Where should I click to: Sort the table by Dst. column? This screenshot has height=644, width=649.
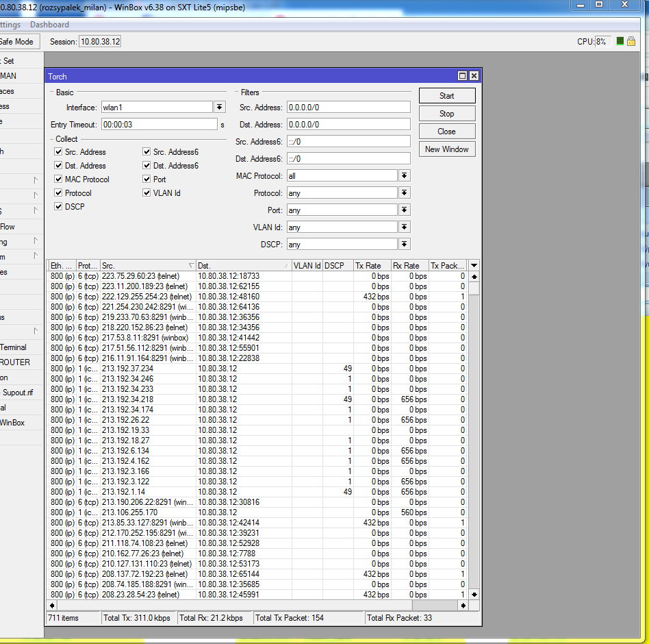tap(244, 265)
